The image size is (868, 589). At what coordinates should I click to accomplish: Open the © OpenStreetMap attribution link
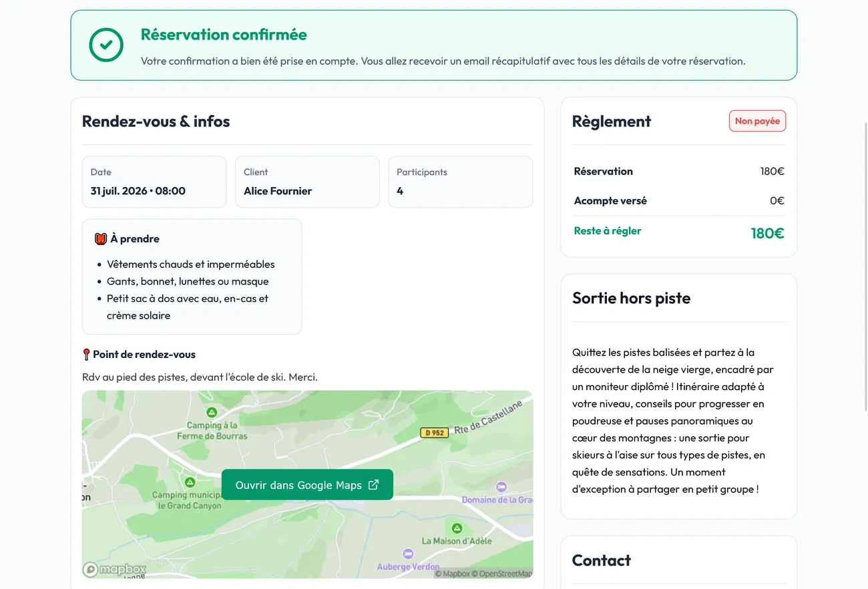(502, 574)
